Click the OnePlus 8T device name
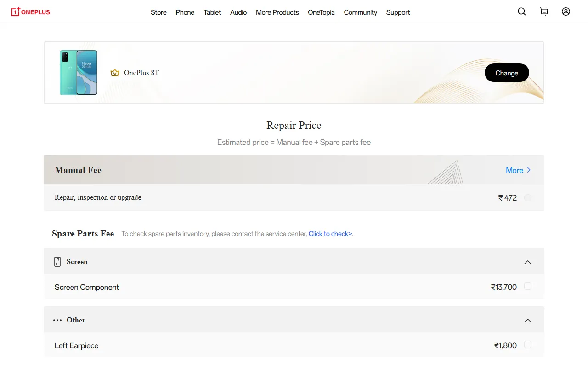Screen dimensions: 588x368 tap(141, 73)
